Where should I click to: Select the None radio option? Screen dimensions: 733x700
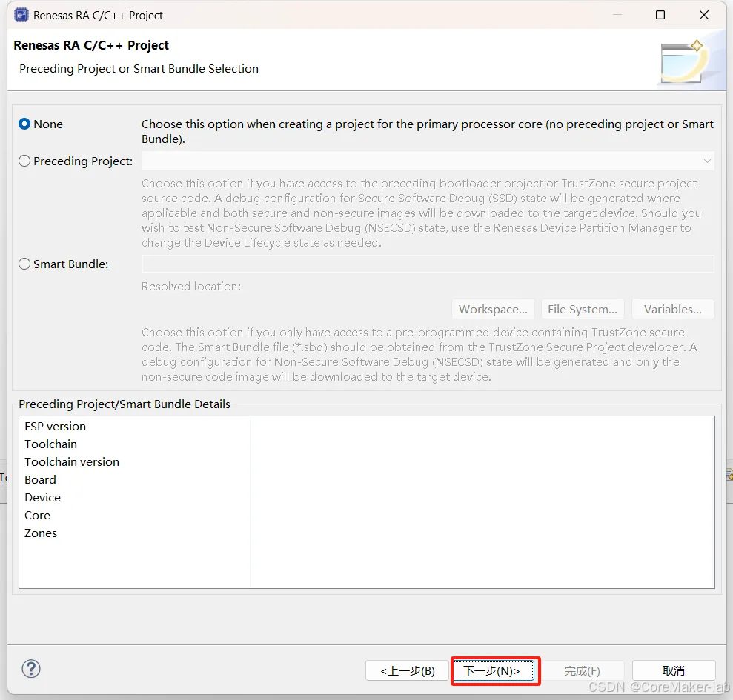tap(24, 124)
